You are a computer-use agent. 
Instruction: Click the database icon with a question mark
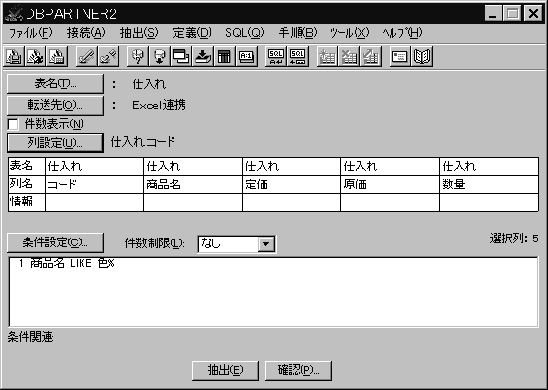click(138, 56)
